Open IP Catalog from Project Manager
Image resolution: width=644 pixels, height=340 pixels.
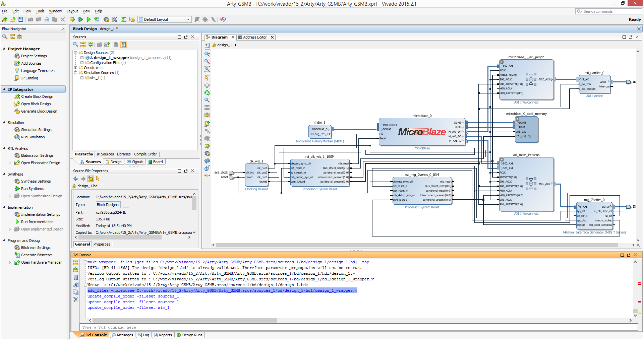[x=30, y=78]
